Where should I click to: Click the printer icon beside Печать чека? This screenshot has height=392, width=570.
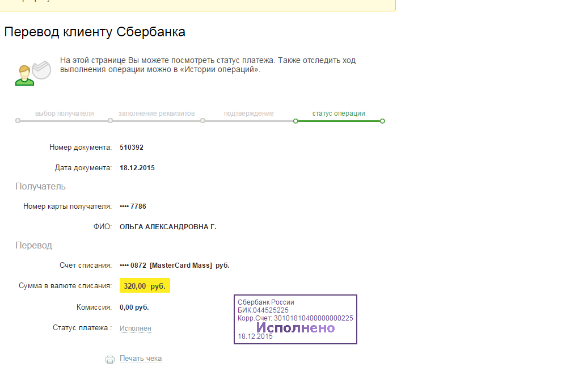tap(110, 359)
